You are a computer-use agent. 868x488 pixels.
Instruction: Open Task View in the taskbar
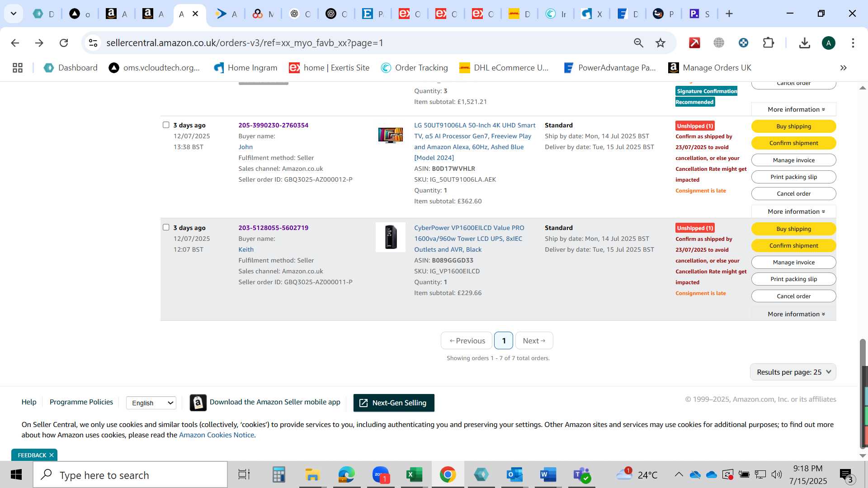pyautogui.click(x=244, y=475)
